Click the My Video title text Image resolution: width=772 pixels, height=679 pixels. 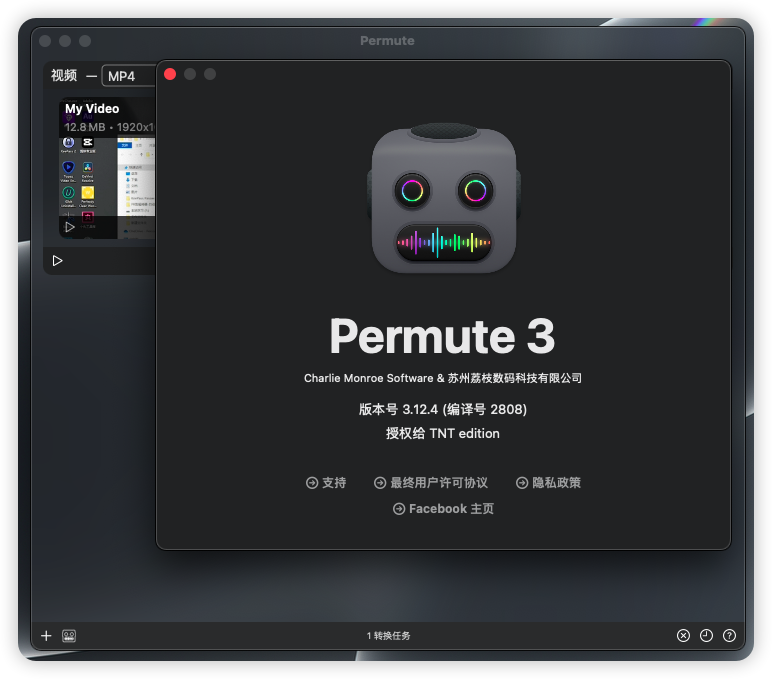[92, 108]
